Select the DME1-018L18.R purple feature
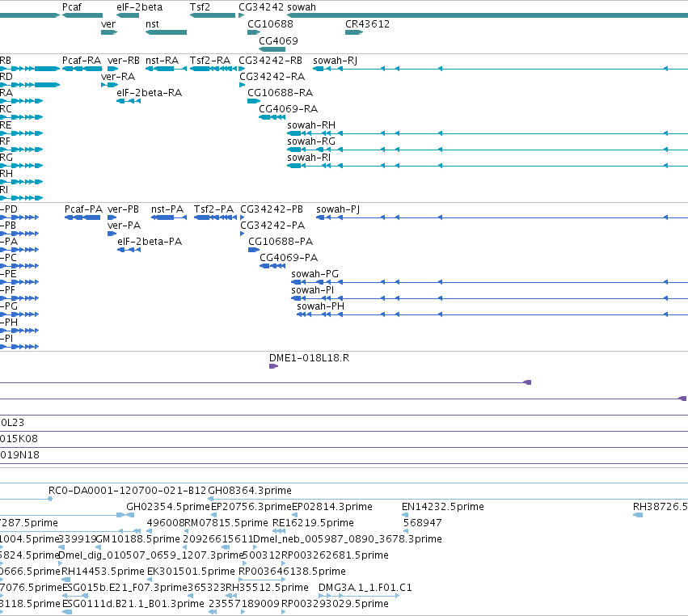This screenshot has width=688, height=616. tap(273, 366)
